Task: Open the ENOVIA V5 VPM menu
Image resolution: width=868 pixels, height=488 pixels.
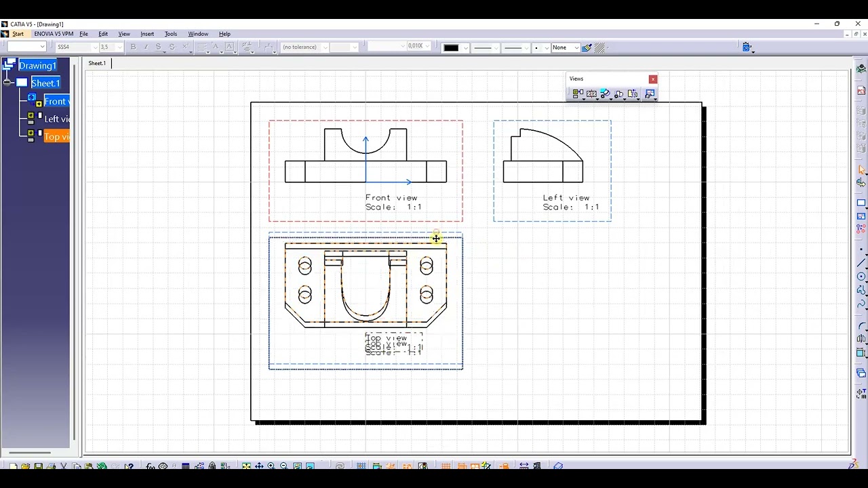Action: point(54,34)
